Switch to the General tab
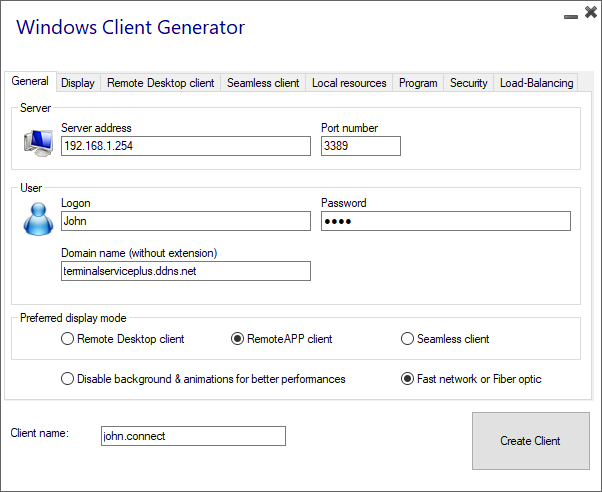The image size is (602, 492). point(30,81)
